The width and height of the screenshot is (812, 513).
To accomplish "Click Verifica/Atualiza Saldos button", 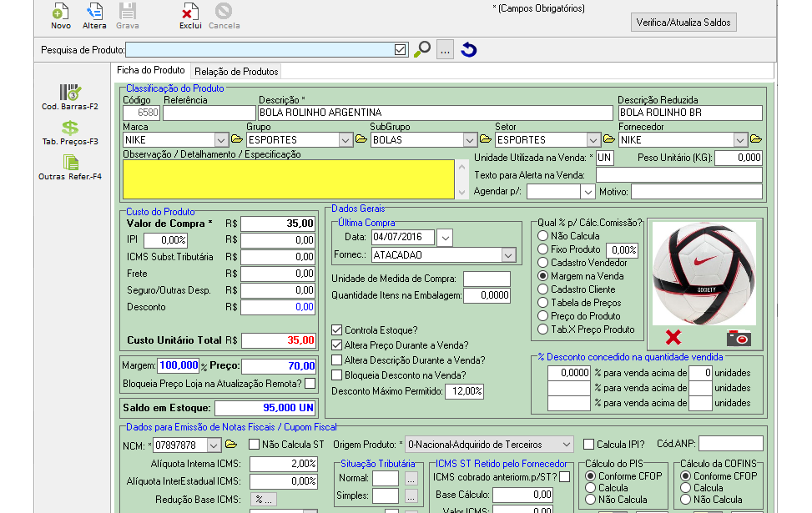I will (x=683, y=23).
